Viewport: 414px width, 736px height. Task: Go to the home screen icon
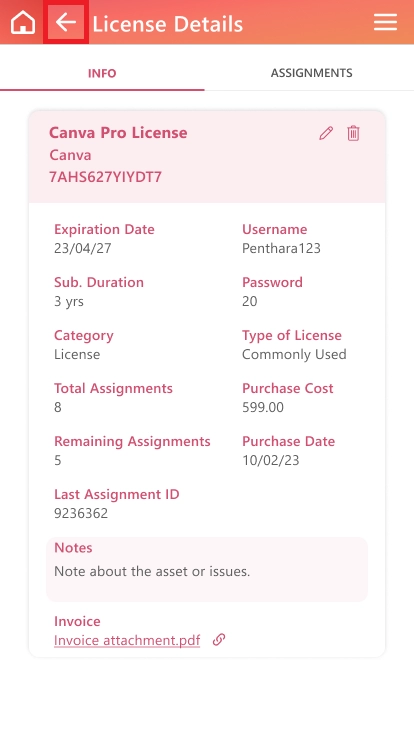tap(23, 23)
